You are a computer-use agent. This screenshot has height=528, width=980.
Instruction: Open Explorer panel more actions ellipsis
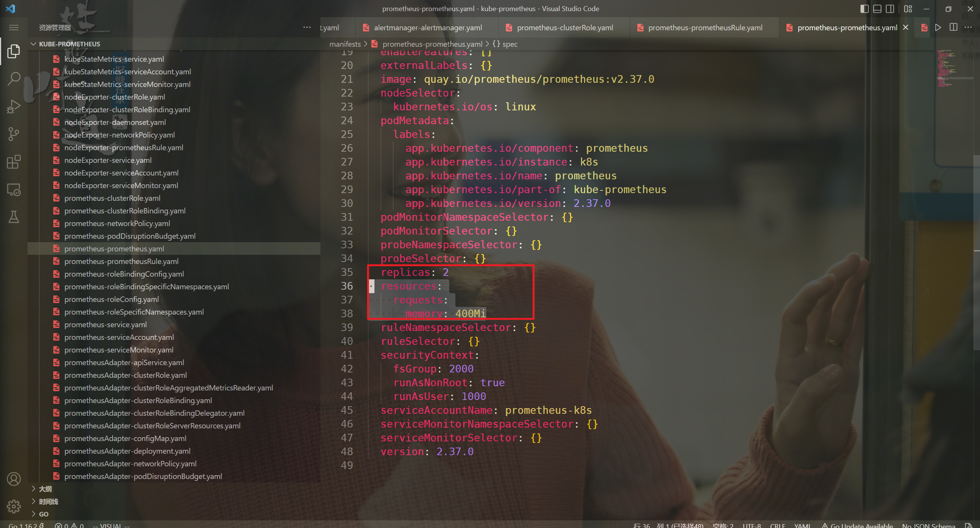tap(307, 27)
